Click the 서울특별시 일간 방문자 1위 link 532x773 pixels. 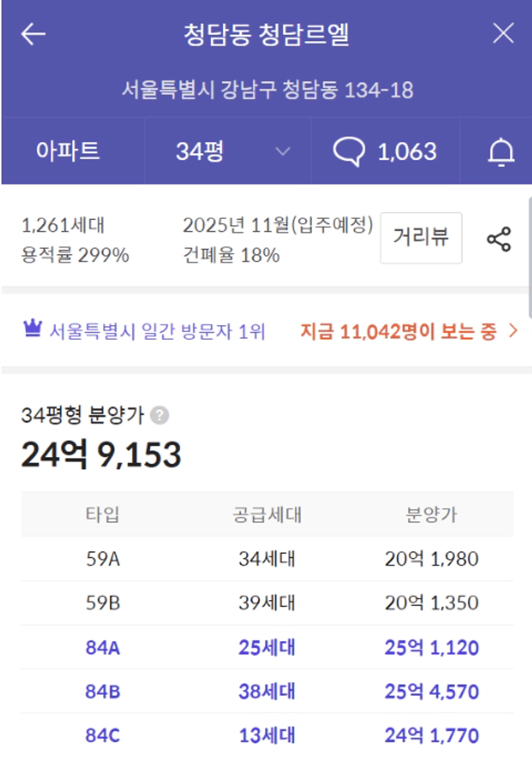tap(157, 331)
